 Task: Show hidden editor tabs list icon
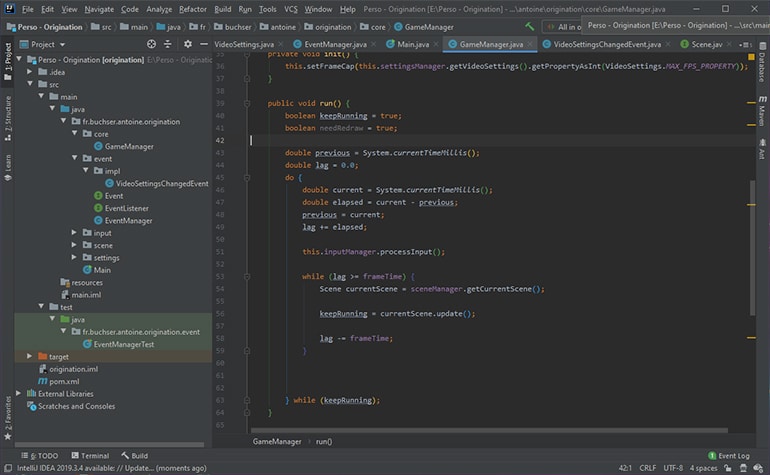click(745, 45)
